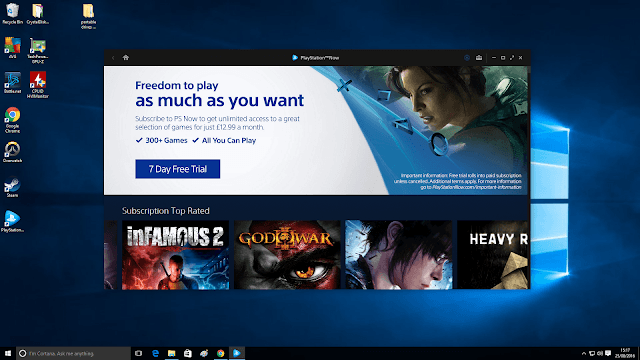Click the 'All You Can Play' text
Viewport: 640px width, 360px height.
(x=229, y=140)
